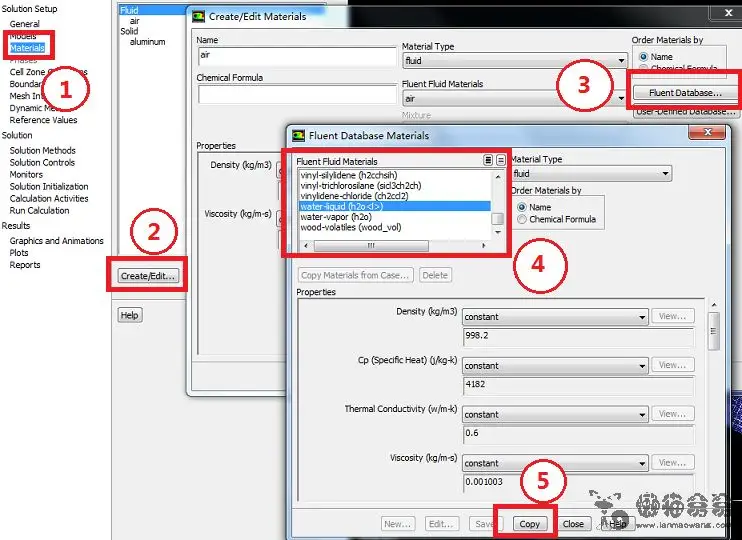Click the Name input field containing air
The width and height of the screenshot is (742, 540).
pos(297,56)
